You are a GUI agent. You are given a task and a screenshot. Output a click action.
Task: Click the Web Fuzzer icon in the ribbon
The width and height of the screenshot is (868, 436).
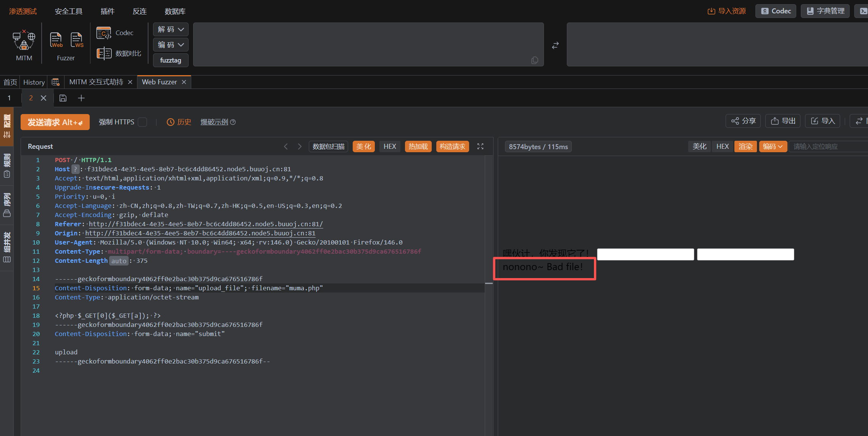coord(56,40)
